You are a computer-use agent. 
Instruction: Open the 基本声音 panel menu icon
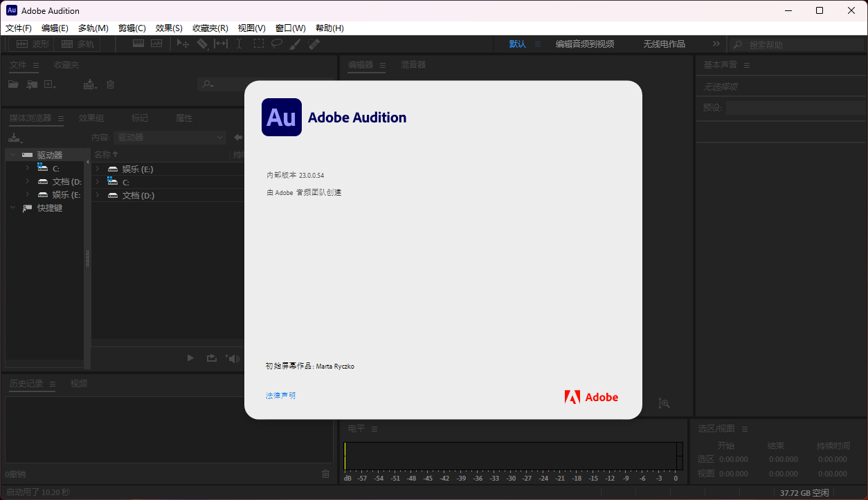point(747,65)
